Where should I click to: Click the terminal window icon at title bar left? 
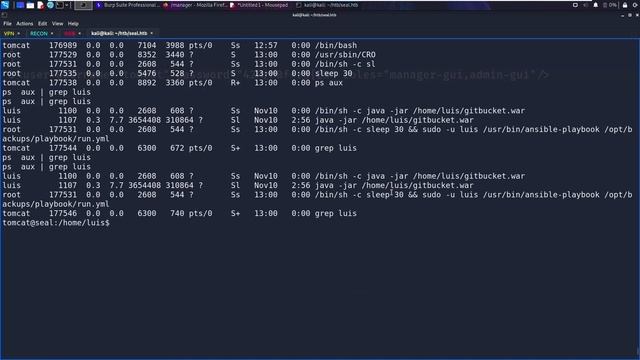(x=4, y=15)
